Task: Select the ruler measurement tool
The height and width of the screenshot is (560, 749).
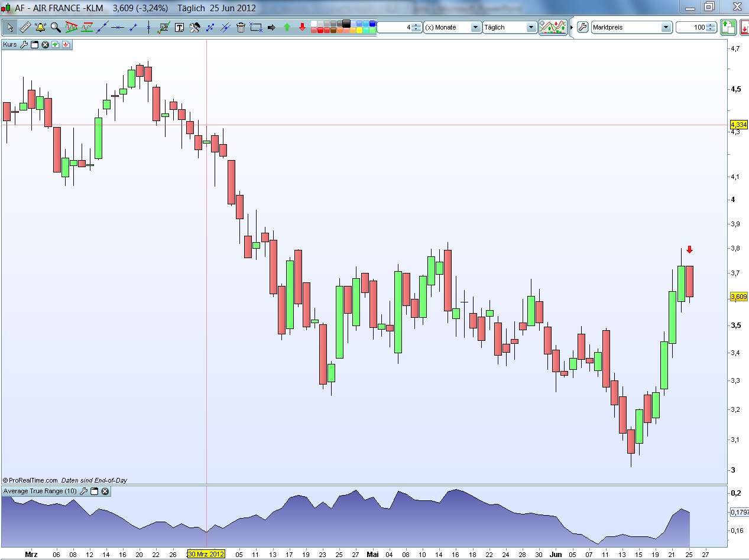Action: click(25, 27)
